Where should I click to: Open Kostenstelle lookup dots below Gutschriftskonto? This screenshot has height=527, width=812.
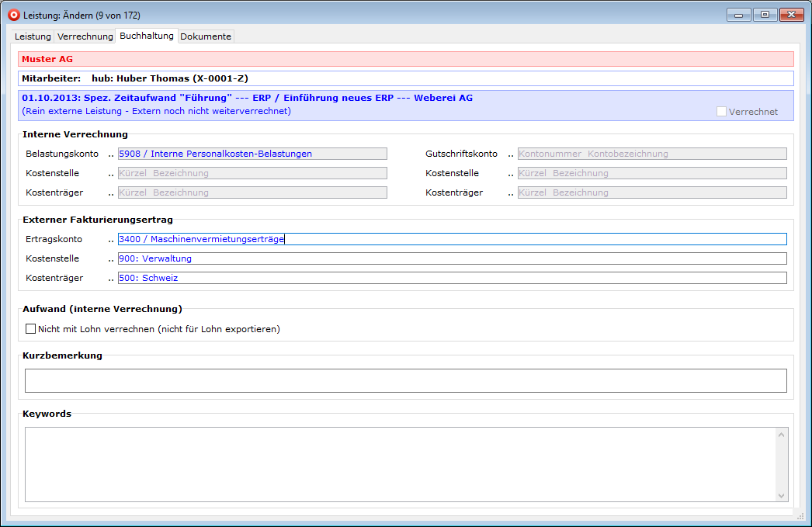point(511,174)
